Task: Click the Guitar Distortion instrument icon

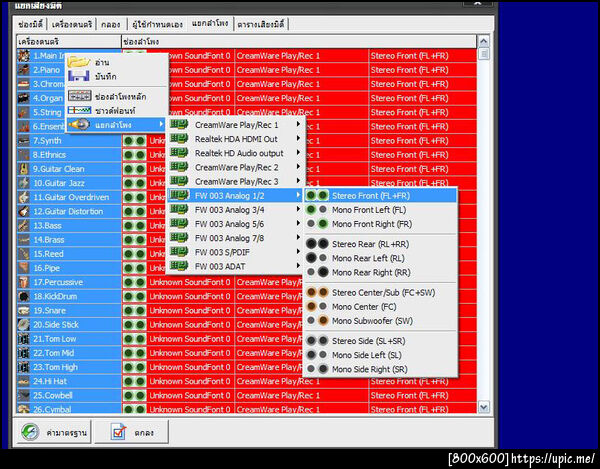Action: [24, 212]
